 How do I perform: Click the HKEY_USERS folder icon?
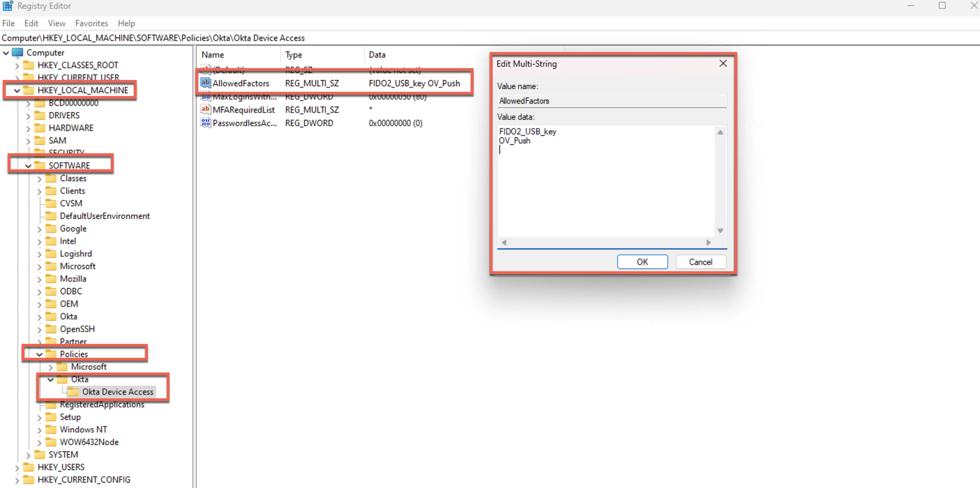(x=29, y=467)
